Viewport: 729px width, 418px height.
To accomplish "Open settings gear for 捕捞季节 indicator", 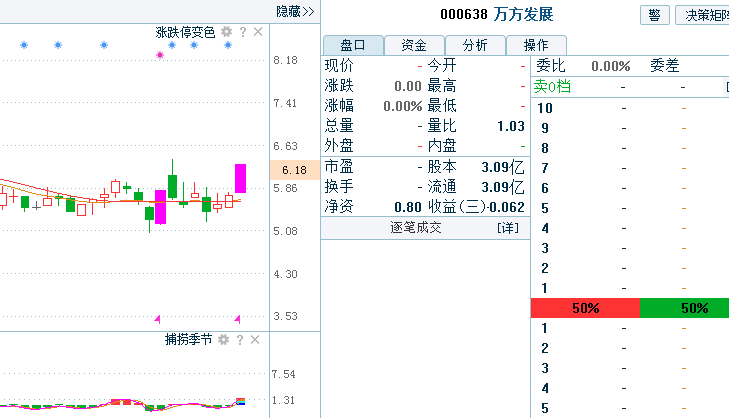I will click(x=224, y=340).
